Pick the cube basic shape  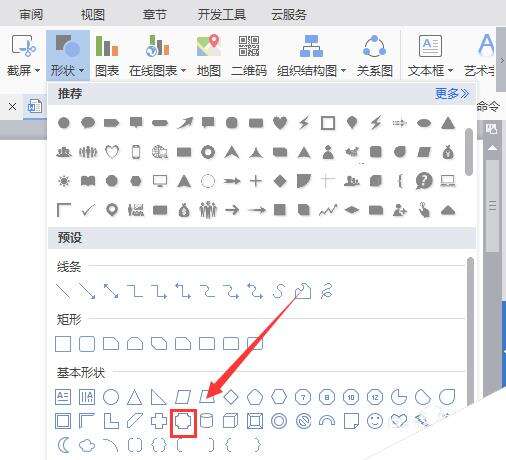tap(230, 421)
